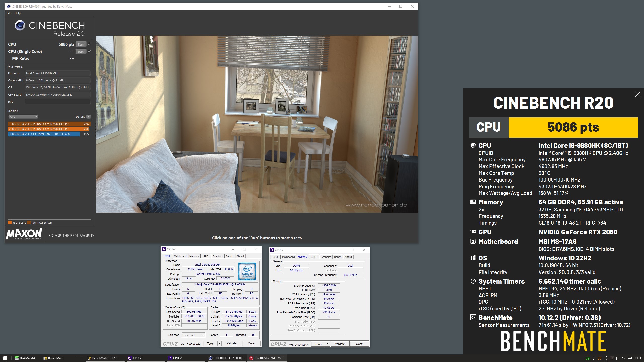Open About tab in left CPU-Z

(x=240, y=256)
